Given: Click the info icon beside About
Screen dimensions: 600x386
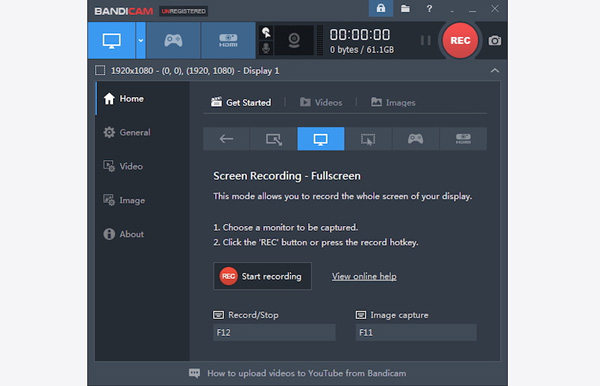Looking at the screenshot, I should (x=109, y=234).
